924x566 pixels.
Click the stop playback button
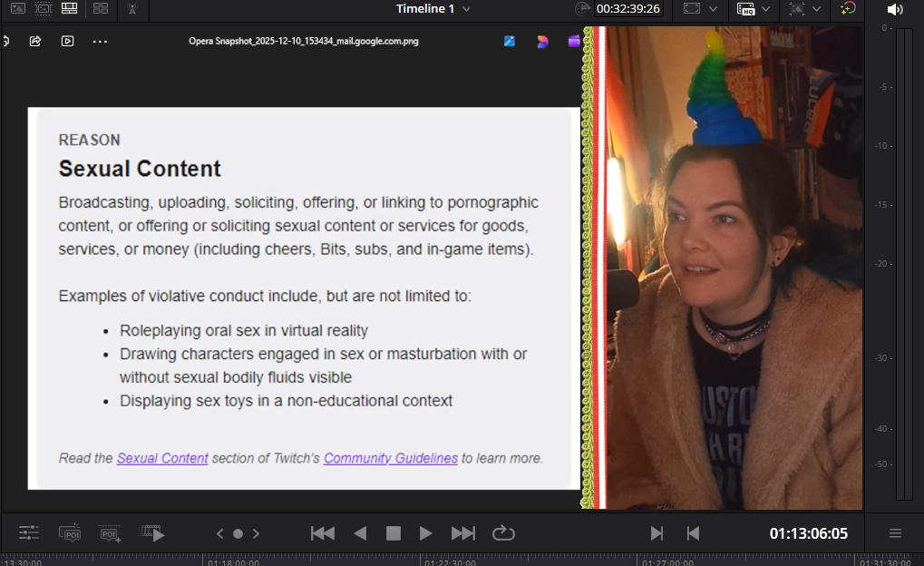[393, 533]
